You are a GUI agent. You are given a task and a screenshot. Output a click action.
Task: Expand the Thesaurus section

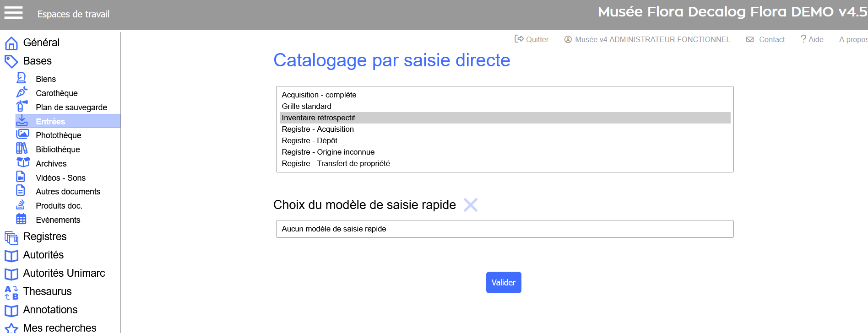pyautogui.click(x=47, y=291)
